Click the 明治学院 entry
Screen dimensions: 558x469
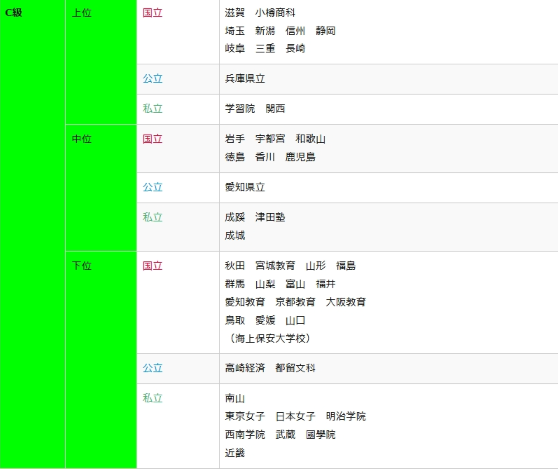point(346,416)
